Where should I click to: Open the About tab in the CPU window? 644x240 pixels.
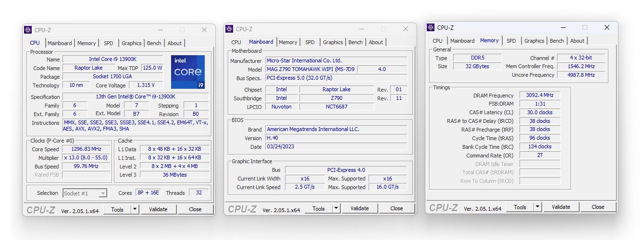pos(174,43)
